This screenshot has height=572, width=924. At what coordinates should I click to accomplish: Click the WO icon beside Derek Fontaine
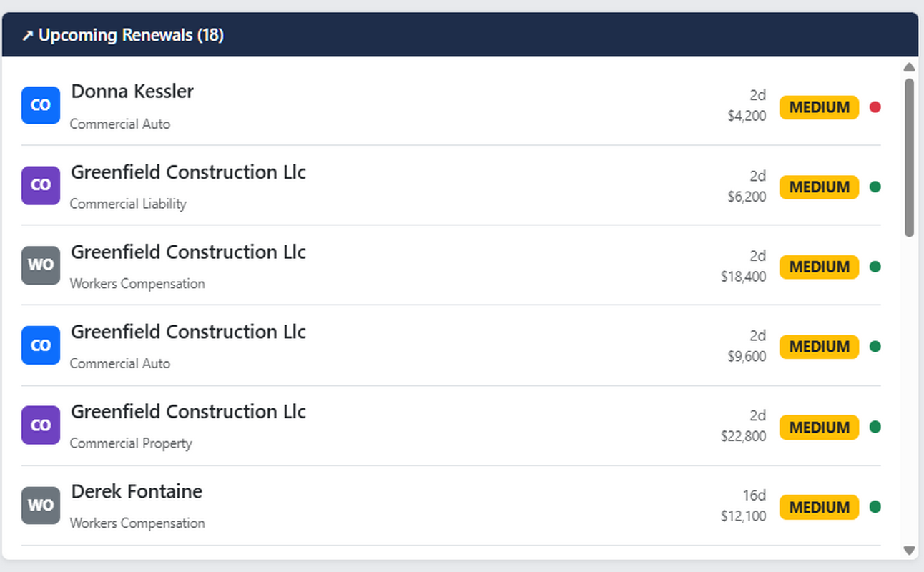[x=41, y=506]
